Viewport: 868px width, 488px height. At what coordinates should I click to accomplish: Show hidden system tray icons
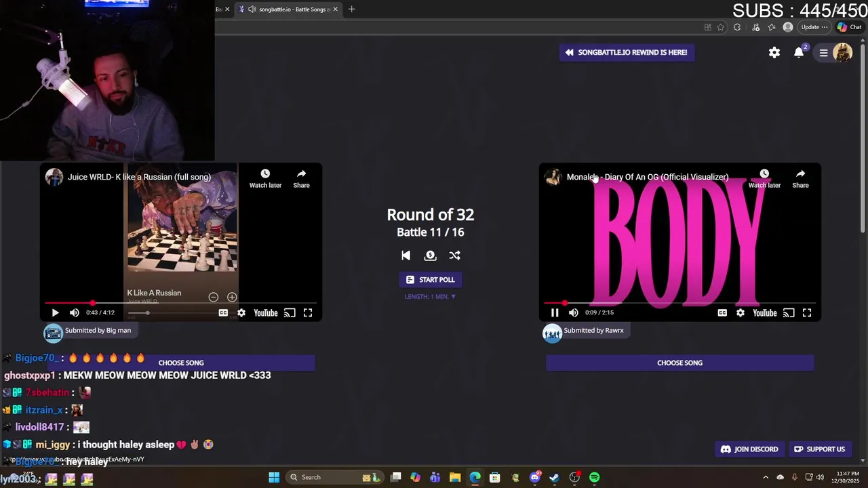pos(766,477)
